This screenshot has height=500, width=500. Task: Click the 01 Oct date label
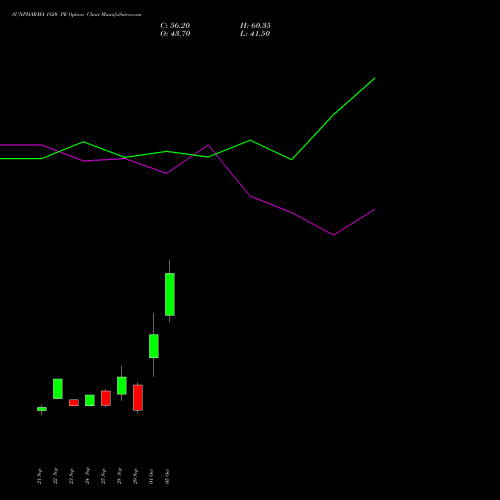(x=151, y=476)
